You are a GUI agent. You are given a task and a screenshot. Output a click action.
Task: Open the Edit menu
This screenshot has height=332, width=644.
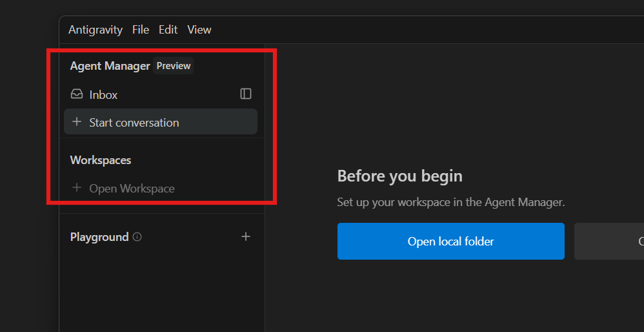168,30
